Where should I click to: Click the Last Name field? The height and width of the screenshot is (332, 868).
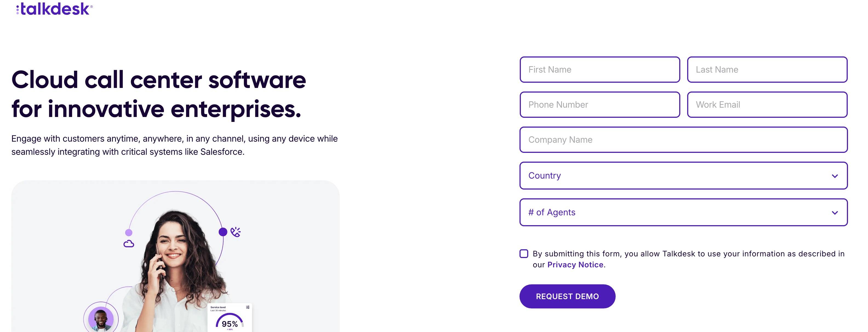[767, 70]
